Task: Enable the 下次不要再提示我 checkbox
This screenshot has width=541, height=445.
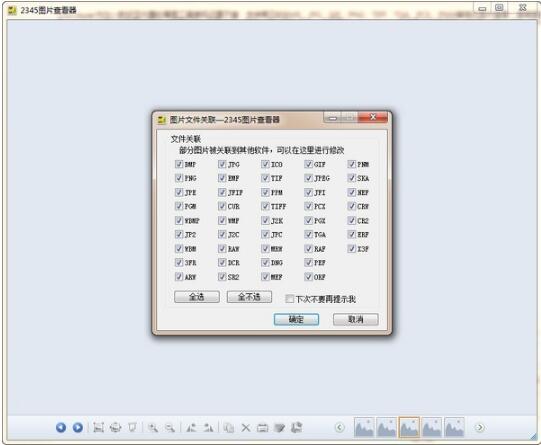Action: point(289,299)
